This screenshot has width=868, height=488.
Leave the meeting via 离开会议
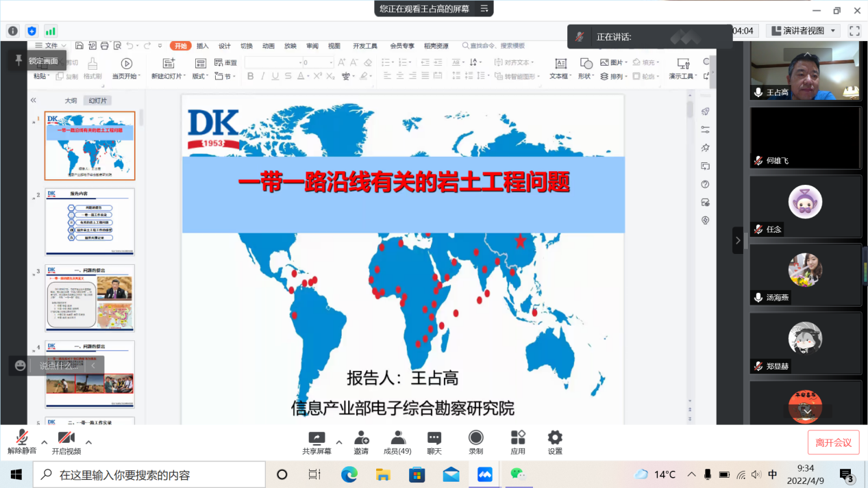click(x=833, y=442)
